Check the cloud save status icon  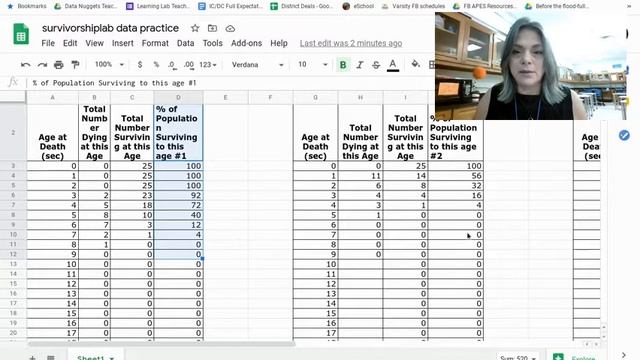[230, 29]
